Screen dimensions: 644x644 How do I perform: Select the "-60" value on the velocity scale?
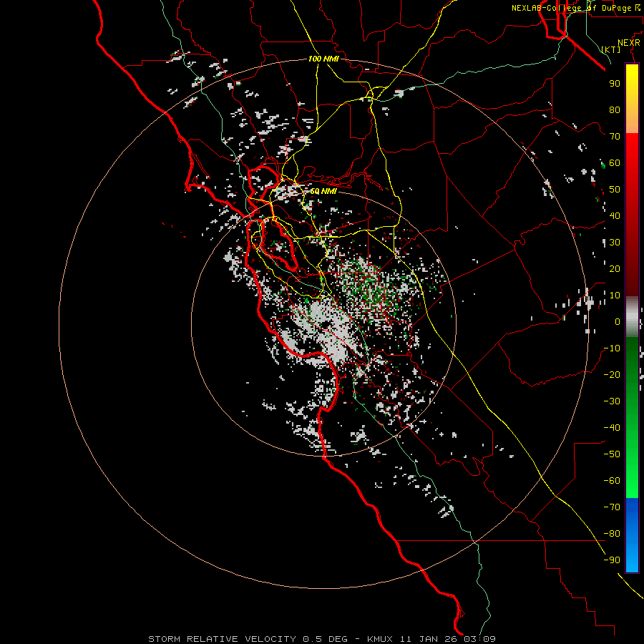[612, 481]
